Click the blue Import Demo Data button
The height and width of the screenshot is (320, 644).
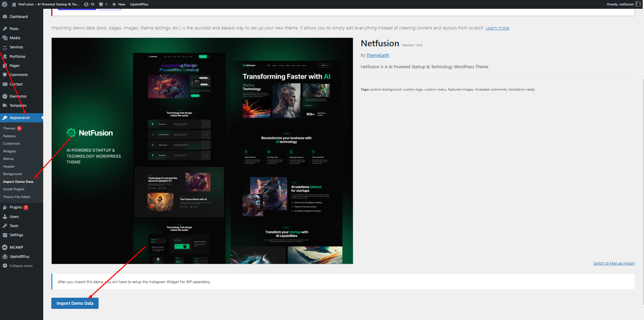pyautogui.click(x=75, y=303)
